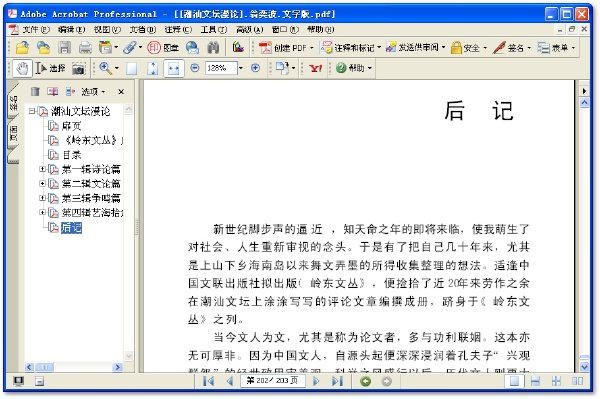The height and width of the screenshot is (399, 600).
Task: Set view to Fit Width
Action: [174, 68]
